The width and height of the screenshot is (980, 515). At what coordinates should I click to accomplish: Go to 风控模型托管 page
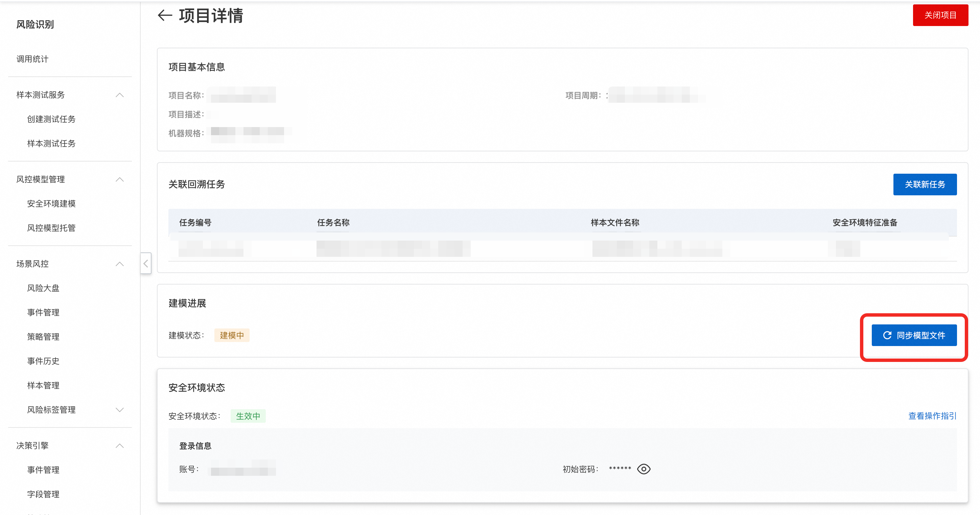[51, 228]
